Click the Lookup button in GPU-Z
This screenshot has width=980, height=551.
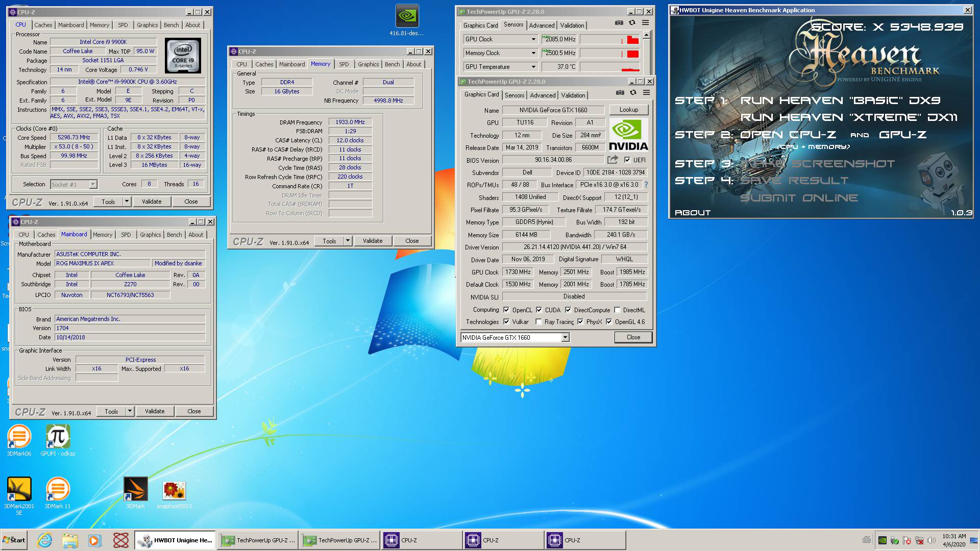pyautogui.click(x=629, y=110)
